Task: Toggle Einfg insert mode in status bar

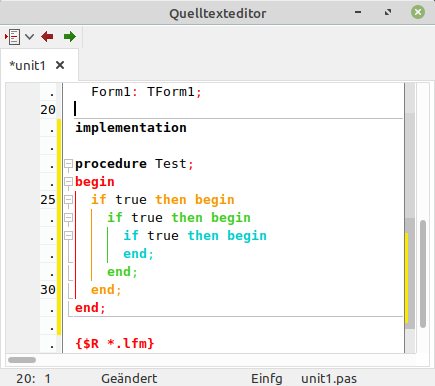Action: (267, 379)
